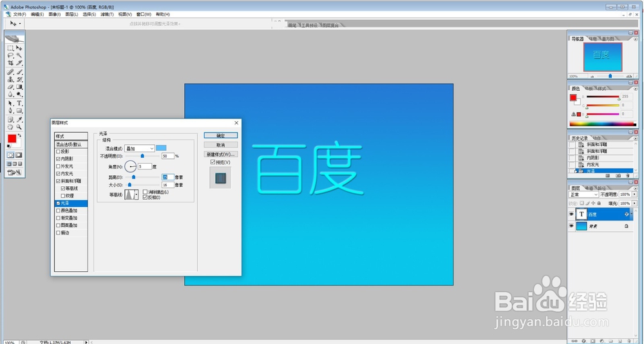Click the 新建样式(W)... button

tap(220, 154)
